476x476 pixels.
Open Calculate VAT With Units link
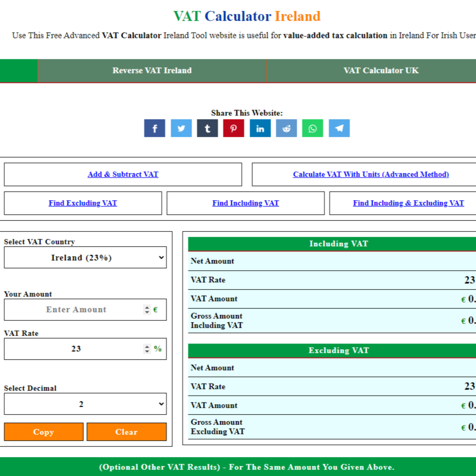click(x=371, y=174)
